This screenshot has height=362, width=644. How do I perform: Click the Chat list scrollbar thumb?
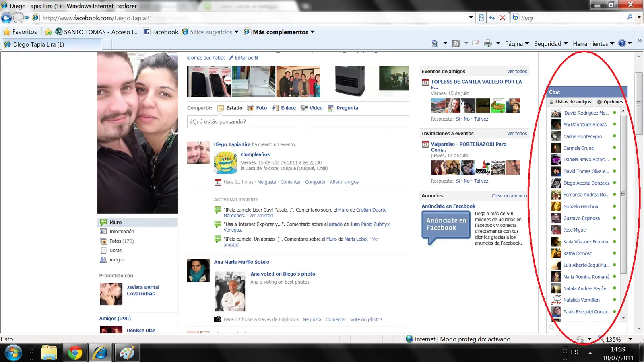pyautogui.click(x=623, y=194)
